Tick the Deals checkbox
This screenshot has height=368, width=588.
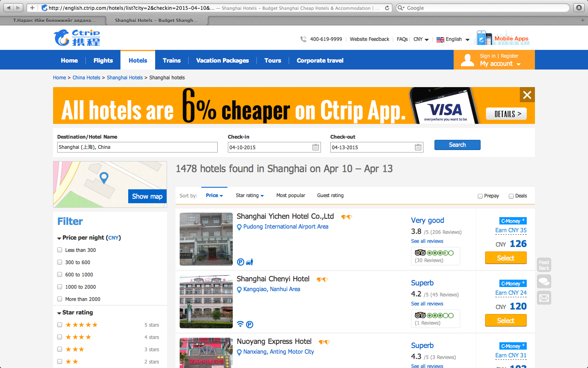(x=511, y=196)
